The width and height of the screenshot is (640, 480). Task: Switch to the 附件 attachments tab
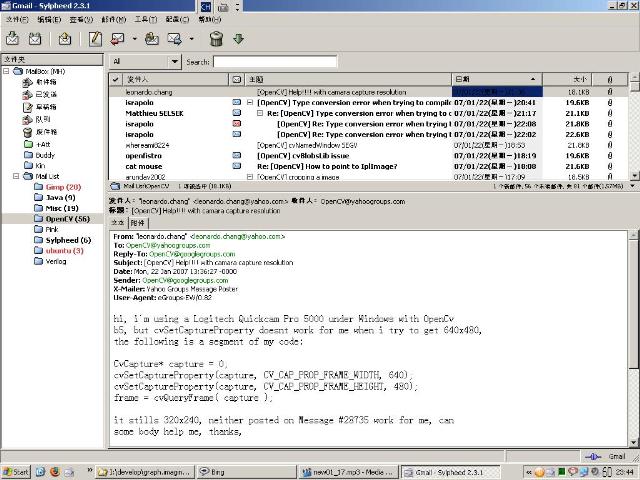coord(138,222)
